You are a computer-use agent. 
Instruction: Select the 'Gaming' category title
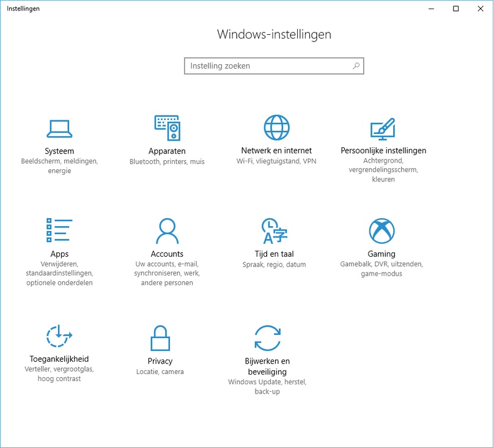click(382, 254)
